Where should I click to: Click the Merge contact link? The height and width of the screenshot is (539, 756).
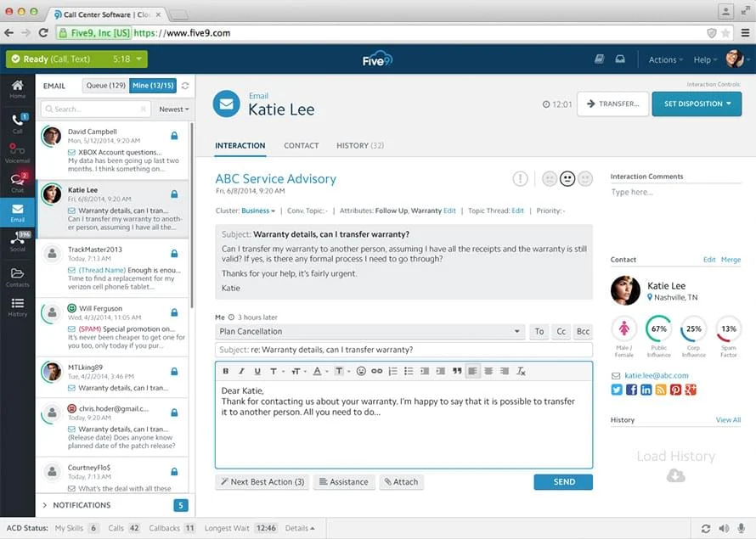pyautogui.click(x=731, y=260)
